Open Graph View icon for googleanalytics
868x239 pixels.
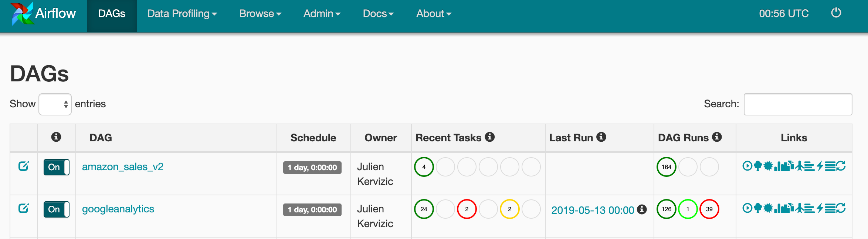tap(768, 208)
